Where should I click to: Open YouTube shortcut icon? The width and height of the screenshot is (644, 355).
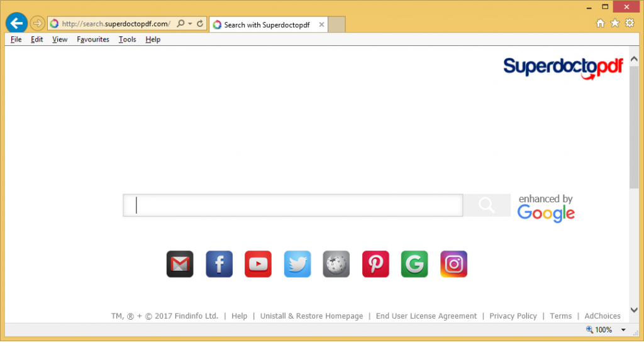click(x=258, y=264)
